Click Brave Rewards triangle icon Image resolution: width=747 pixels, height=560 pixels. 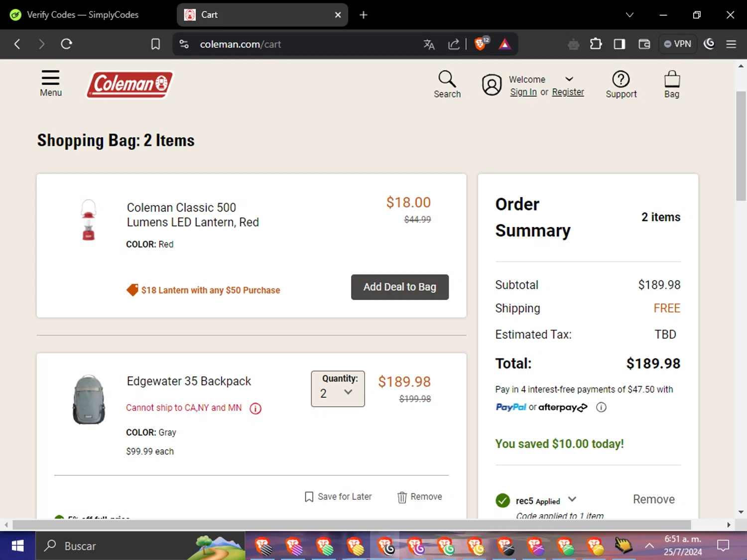tap(504, 44)
